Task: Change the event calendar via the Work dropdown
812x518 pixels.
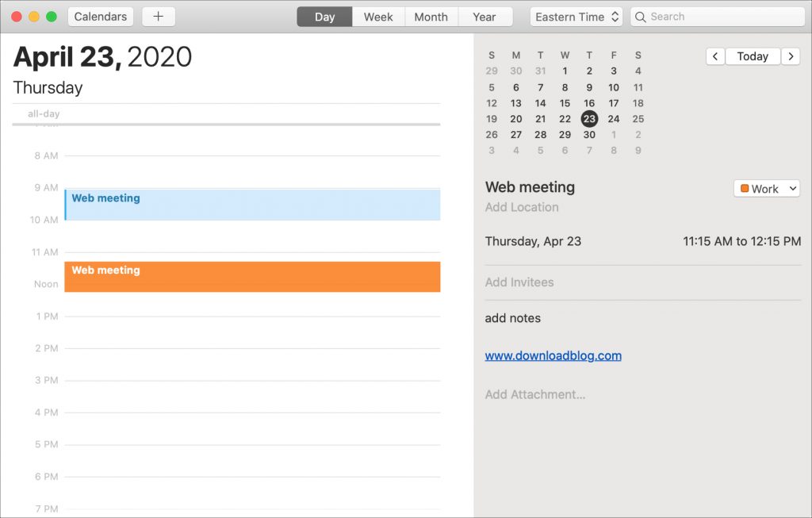Action: click(766, 188)
